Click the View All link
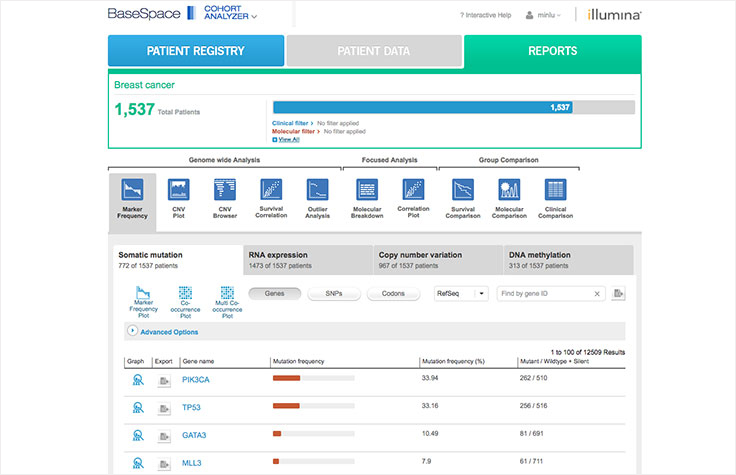The height and width of the screenshot is (475, 736). click(x=288, y=140)
